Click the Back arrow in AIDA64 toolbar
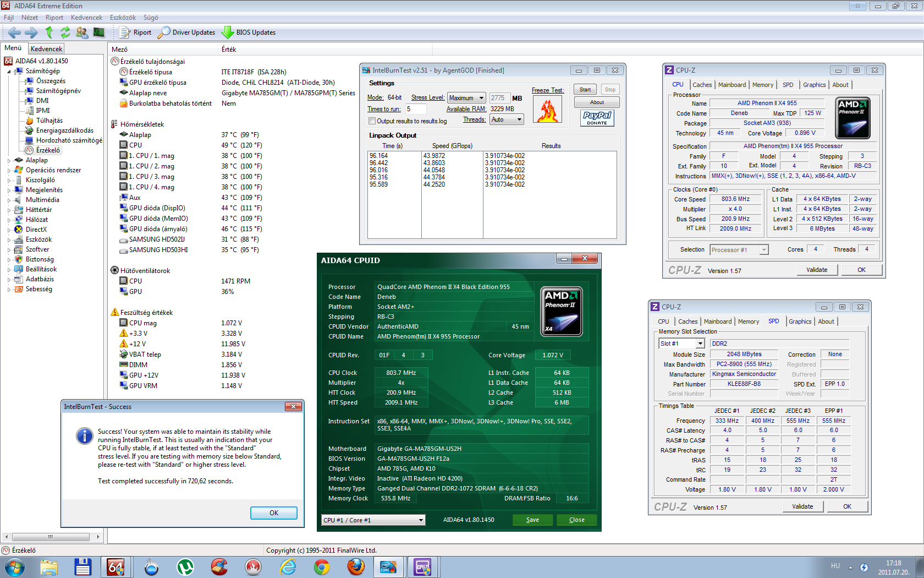This screenshot has width=924, height=578. pos(14,32)
